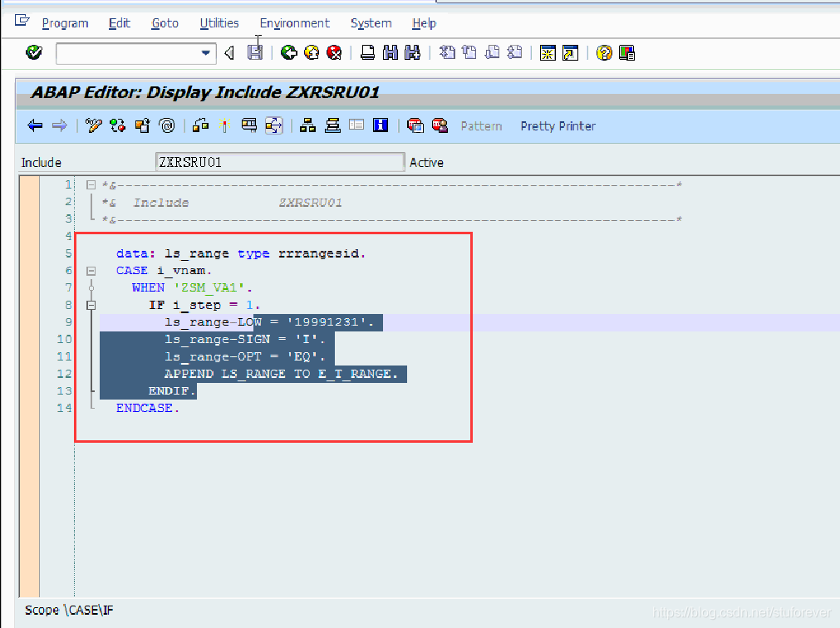Collapse command field with triangle arrow
The width and height of the screenshot is (840, 628).
[229, 53]
